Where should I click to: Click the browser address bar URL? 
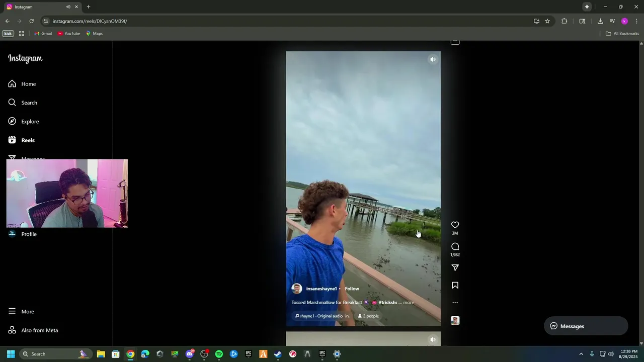90,21
